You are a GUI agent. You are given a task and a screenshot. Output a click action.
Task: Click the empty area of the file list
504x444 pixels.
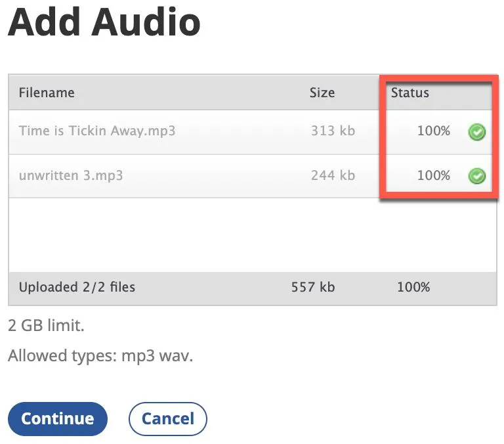[x=252, y=234]
